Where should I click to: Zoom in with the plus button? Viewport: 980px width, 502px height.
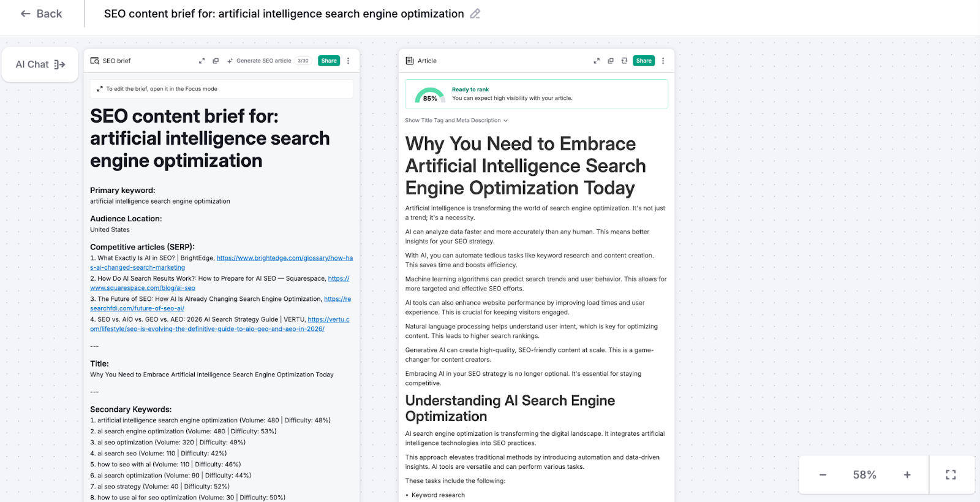click(907, 475)
